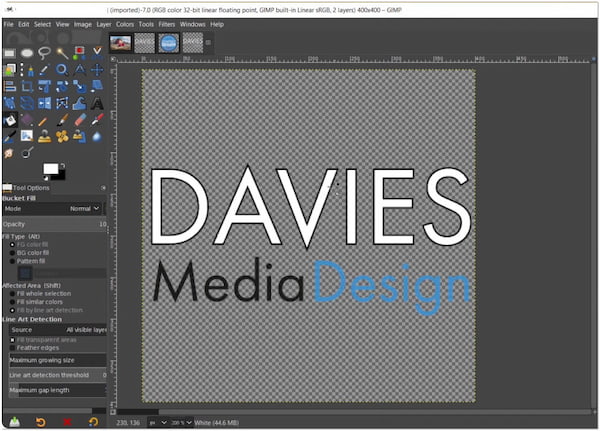Select the Cage Transform tool

(x=62, y=103)
